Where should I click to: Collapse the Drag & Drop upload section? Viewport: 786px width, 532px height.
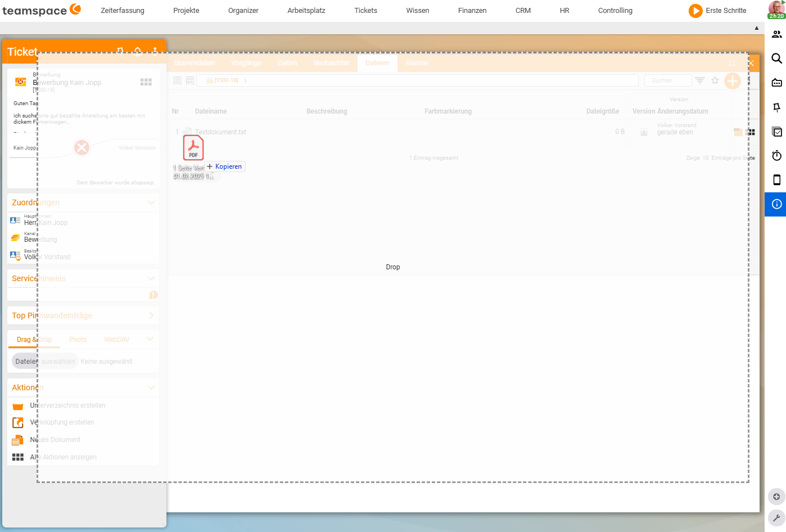[x=150, y=339]
